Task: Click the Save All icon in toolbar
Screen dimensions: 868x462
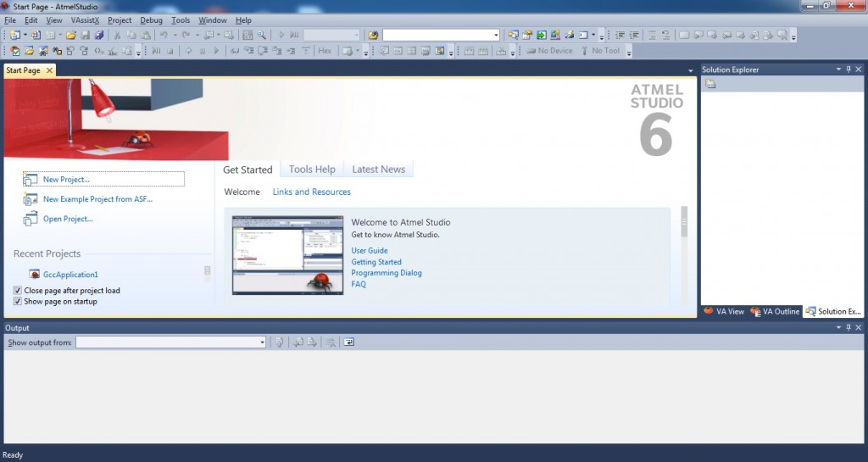Action: click(x=98, y=36)
